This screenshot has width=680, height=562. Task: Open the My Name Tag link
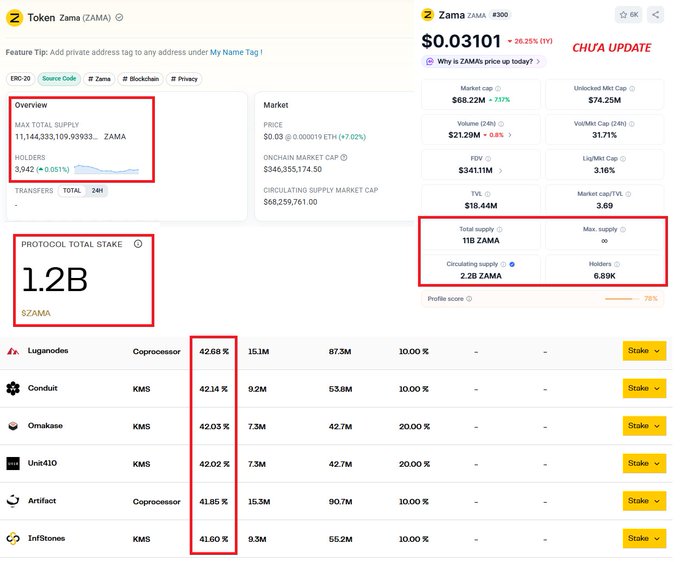point(236,52)
